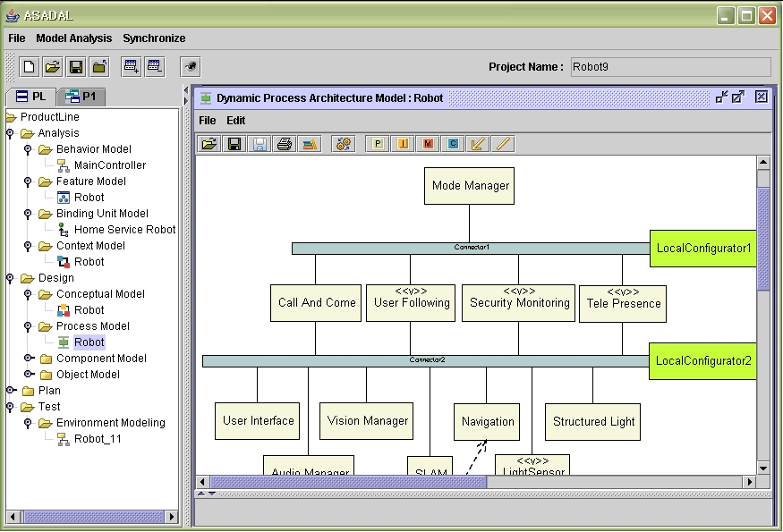Select Robot under Conceptual Model

pos(89,310)
